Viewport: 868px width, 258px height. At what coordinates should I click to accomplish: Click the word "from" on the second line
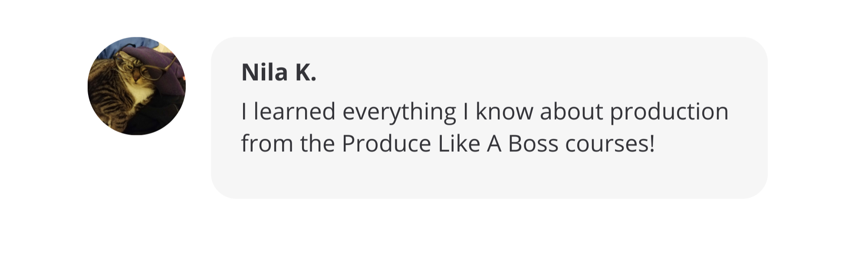point(266,144)
